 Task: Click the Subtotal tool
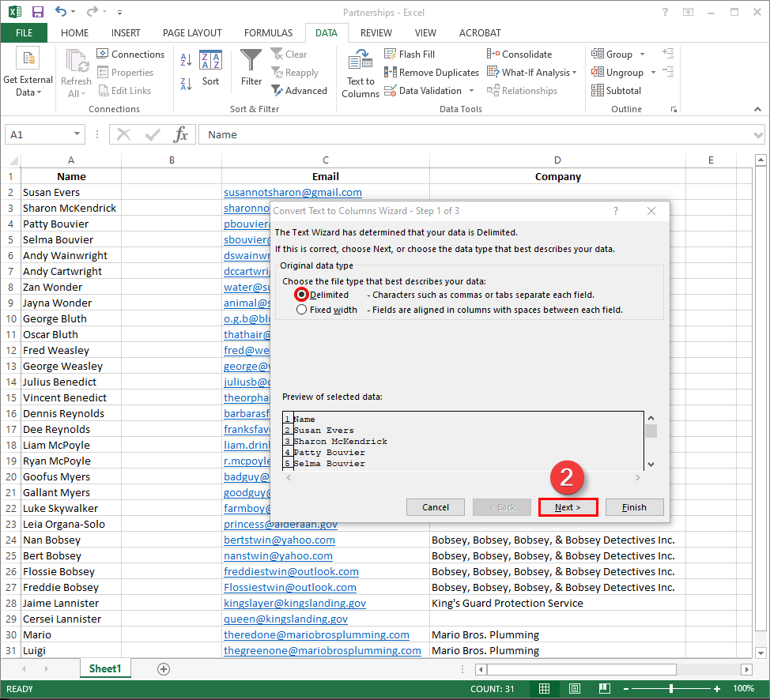[617, 91]
